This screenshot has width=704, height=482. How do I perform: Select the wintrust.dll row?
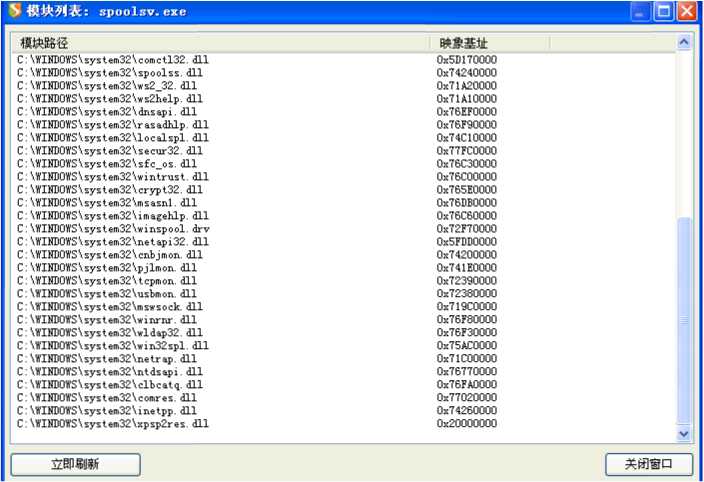(x=343, y=177)
